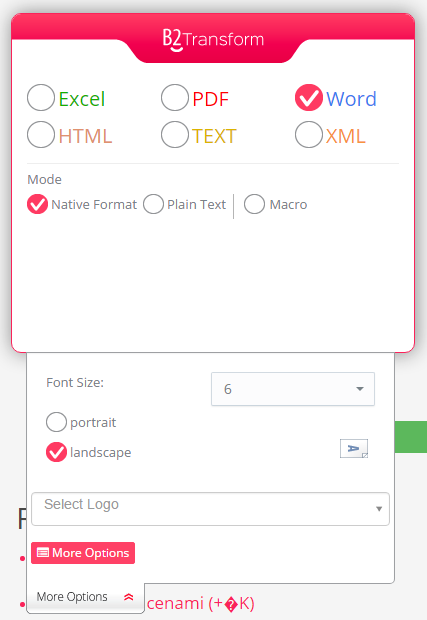The width and height of the screenshot is (427, 620).
Task: Click the red More Options button
Action: point(83,553)
